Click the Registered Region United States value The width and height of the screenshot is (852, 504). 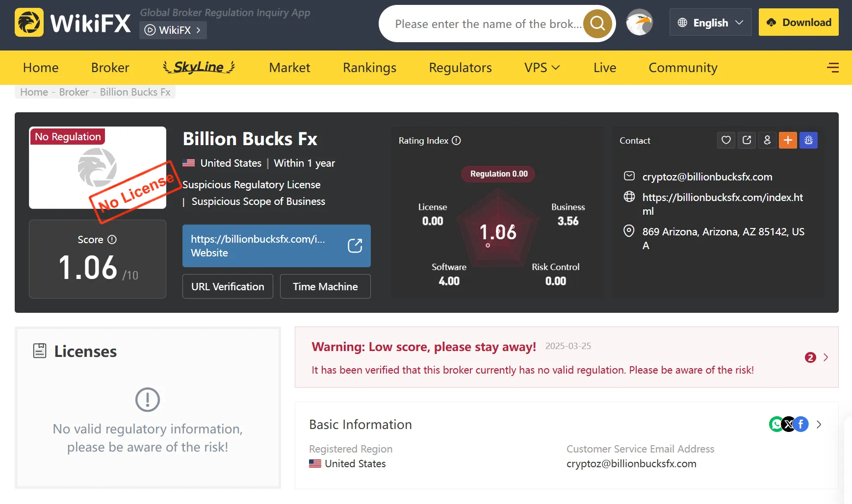[347, 464]
